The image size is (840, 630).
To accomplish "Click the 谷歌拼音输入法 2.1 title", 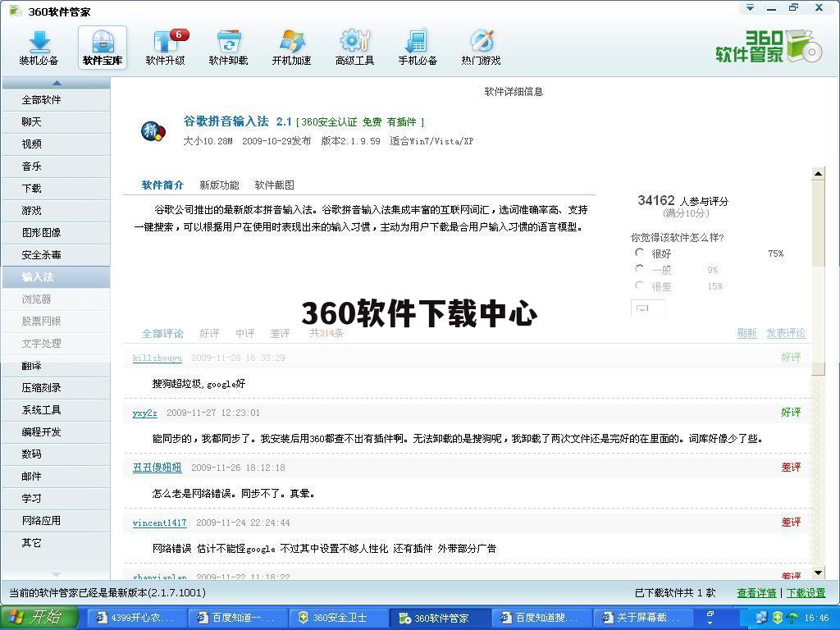I will point(237,121).
